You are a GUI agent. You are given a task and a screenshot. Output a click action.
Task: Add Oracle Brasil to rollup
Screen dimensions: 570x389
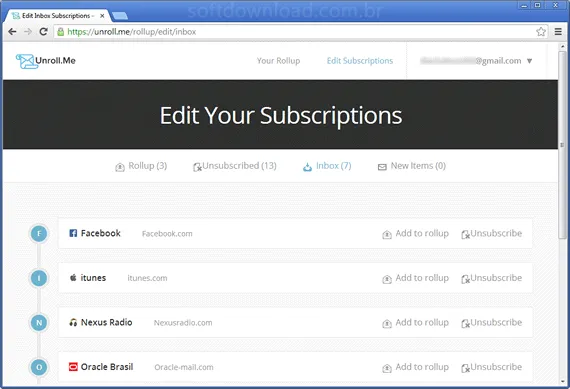pos(416,368)
